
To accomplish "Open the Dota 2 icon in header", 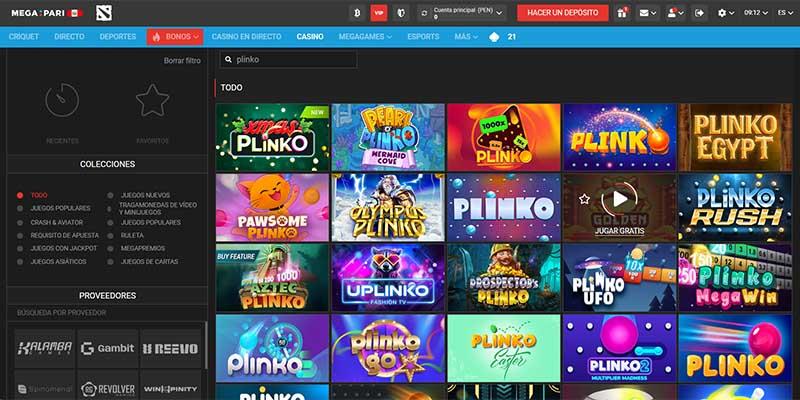I will point(104,13).
